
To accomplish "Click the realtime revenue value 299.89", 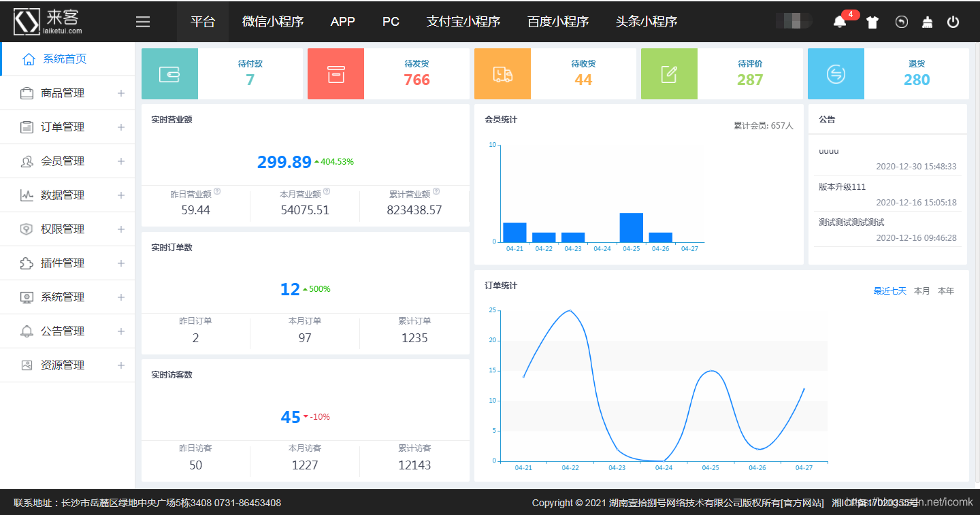I will click(284, 162).
